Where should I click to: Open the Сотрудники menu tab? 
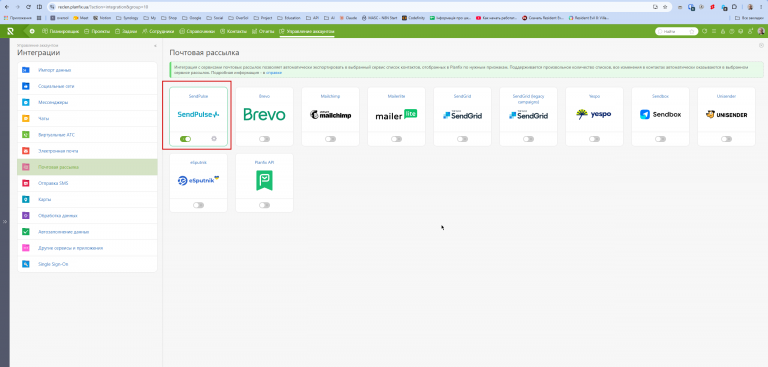[x=158, y=31]
